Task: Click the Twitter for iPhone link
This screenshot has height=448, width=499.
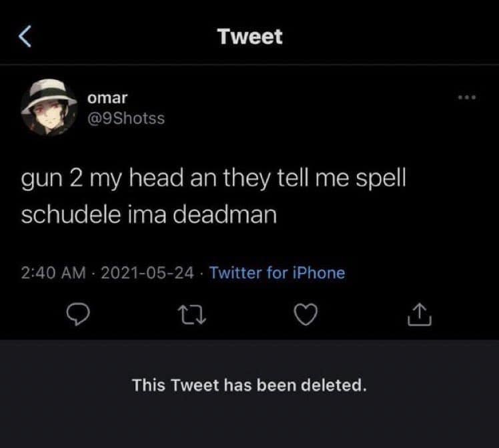Action: 278,272
